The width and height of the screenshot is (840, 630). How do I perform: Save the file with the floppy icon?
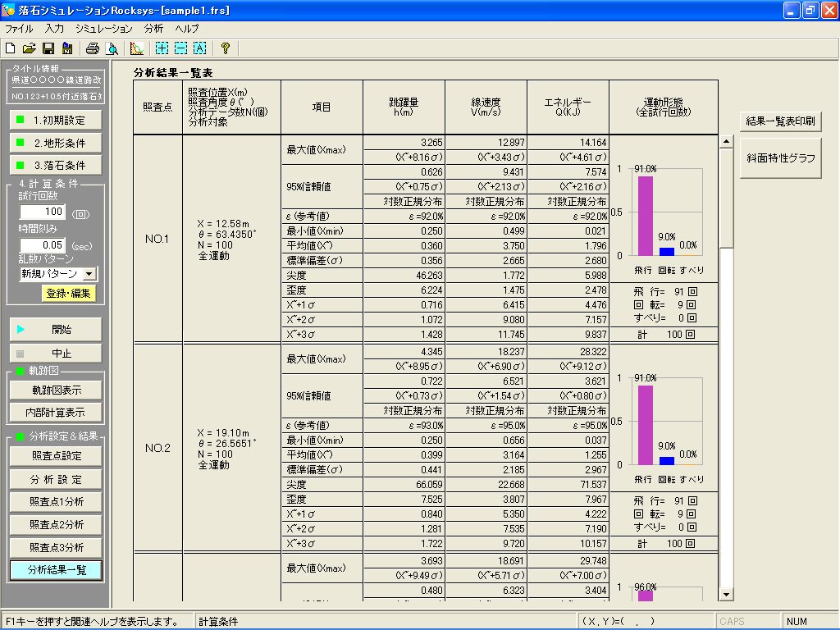[x=48, y=48]
